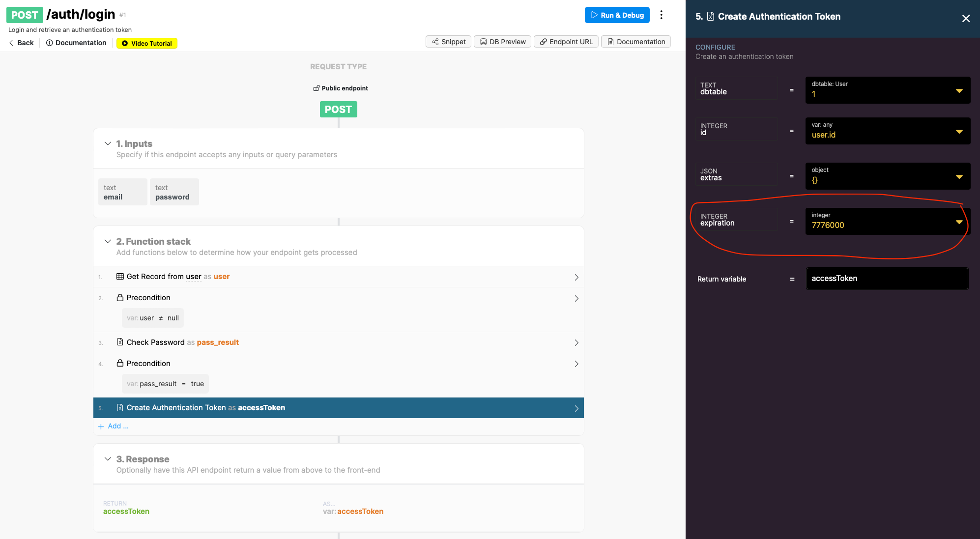Click the Check Password function icon
The height and width of the screenshot is (539, 980).
tap(120, 342)
